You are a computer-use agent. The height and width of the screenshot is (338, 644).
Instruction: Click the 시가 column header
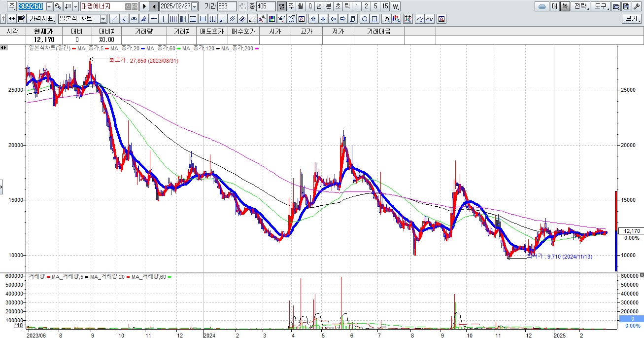tap(275, 31)
